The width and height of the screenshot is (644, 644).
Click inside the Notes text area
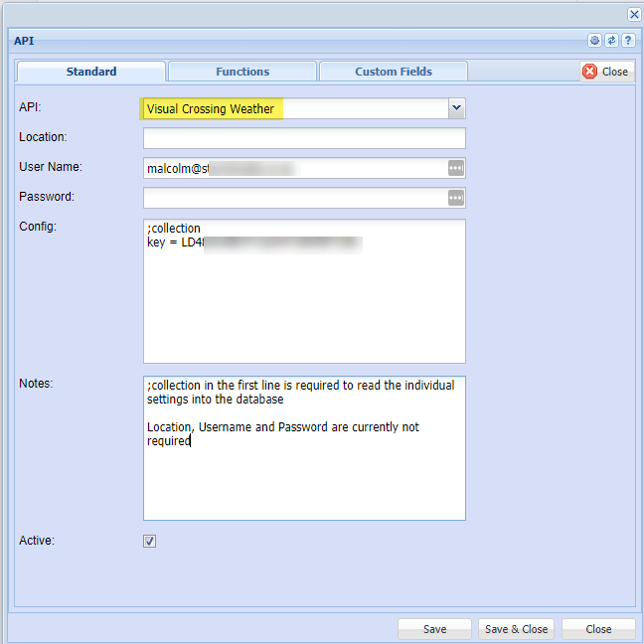304,477
